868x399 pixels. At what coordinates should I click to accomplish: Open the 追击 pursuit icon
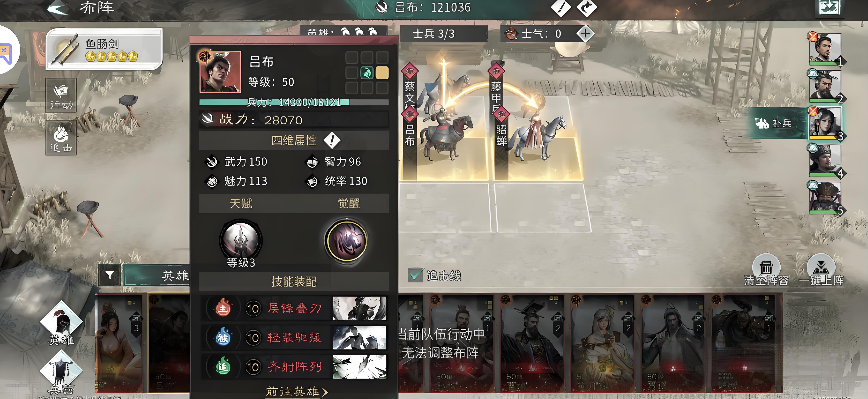(61, 138)
